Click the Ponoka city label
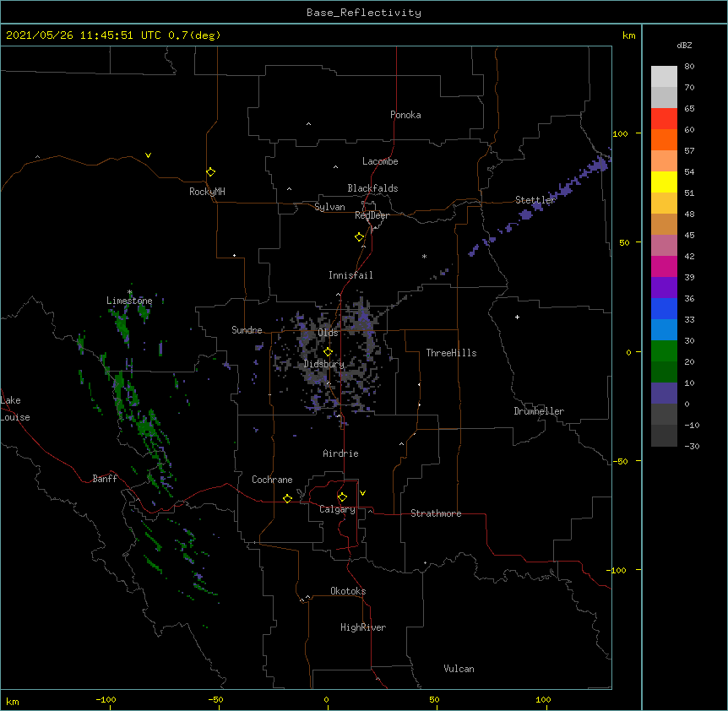The width and height of the screenshot is (728, 711). click(405, 115)
